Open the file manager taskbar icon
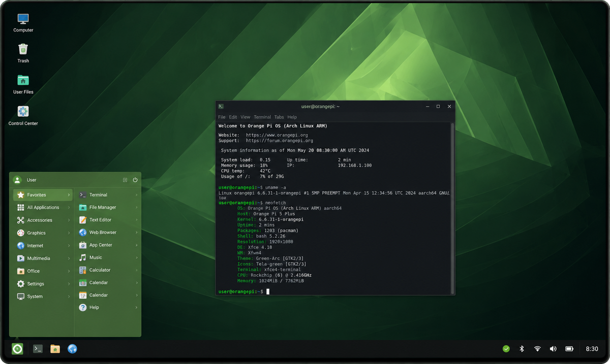This screenshot has height=364, width=610. pyautogui.click(x=55, y=349)
